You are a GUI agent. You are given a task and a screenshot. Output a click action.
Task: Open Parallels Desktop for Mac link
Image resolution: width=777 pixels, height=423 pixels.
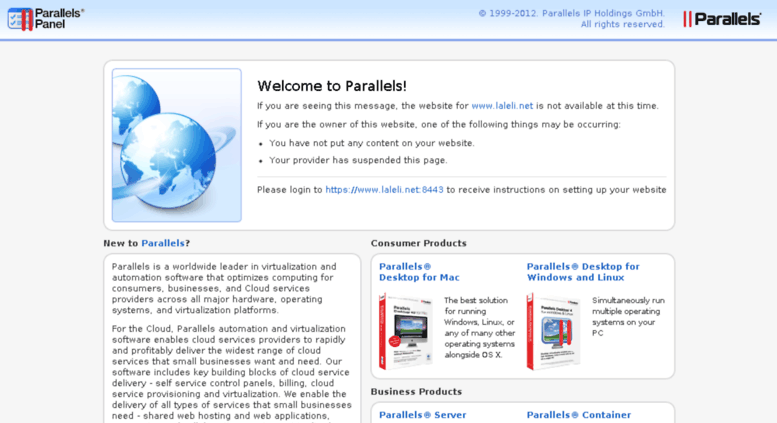(419, 272)
